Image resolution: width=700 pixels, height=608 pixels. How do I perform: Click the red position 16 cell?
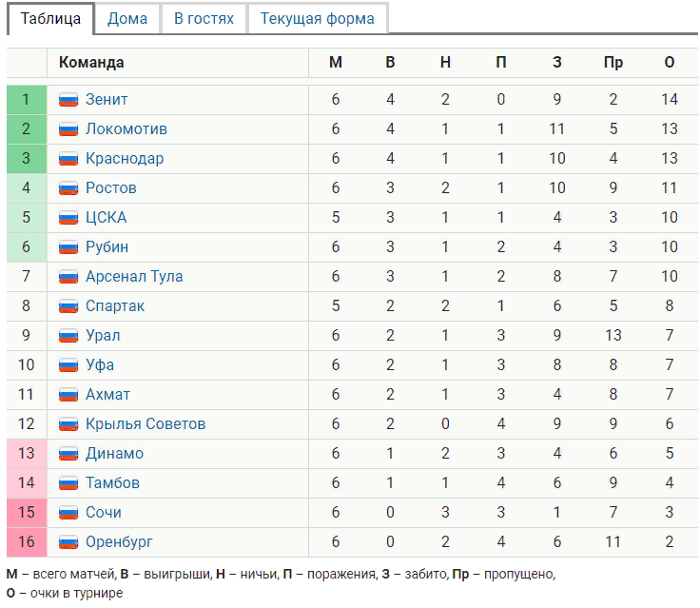click(x=27, y=542)
